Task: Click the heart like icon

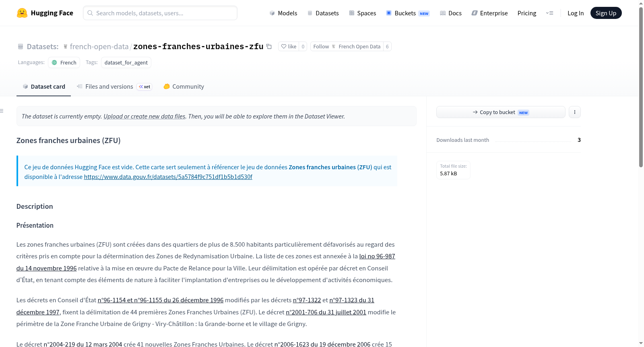Action: click(284, 46)
